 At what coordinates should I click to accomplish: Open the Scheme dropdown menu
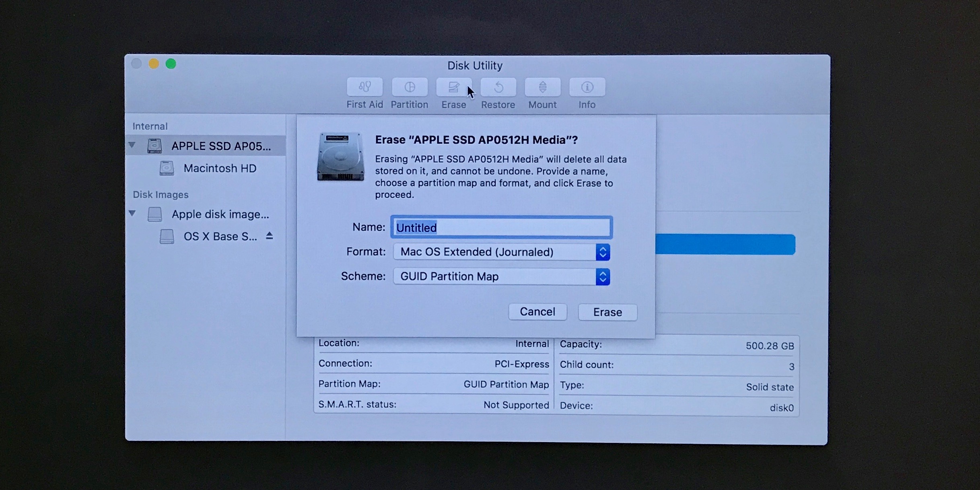click(x=602, y=276)
